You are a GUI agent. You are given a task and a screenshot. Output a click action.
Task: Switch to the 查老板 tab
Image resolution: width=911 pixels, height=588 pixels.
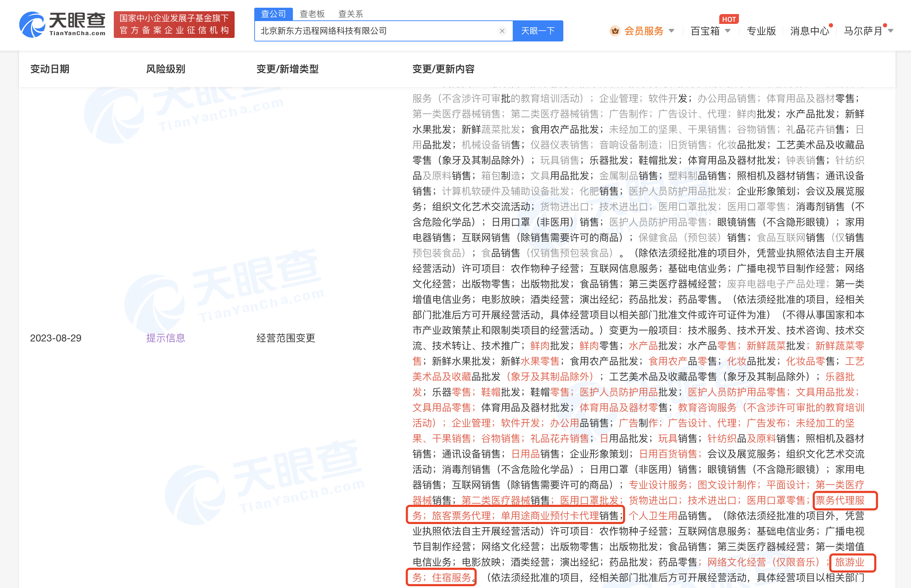(312, 14)
